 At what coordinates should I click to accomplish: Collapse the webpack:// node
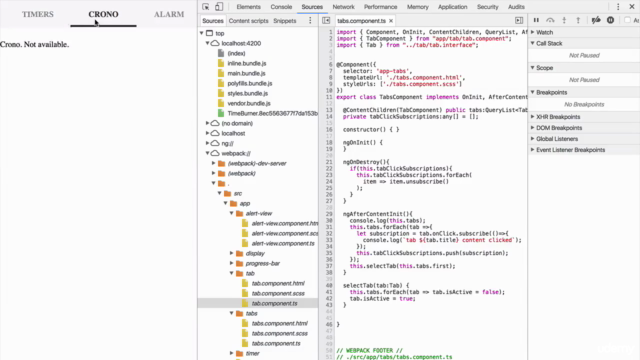pyautogui.click(x=207, y=153)
